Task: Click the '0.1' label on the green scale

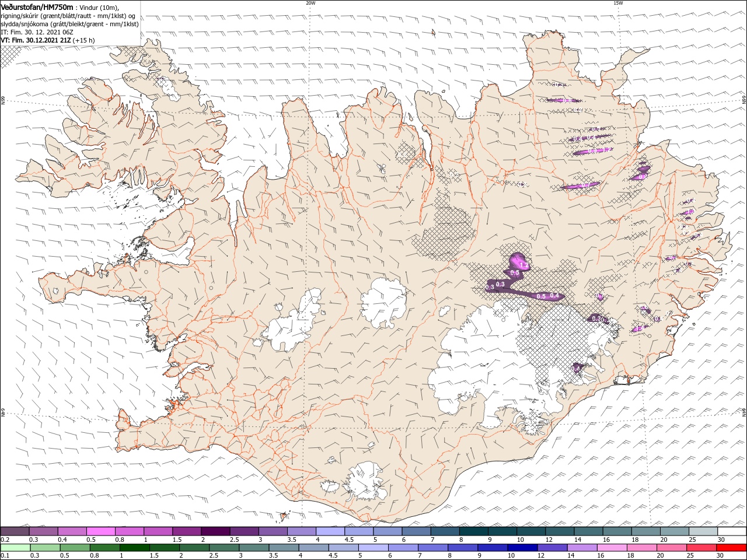Action: click(5, 556)
